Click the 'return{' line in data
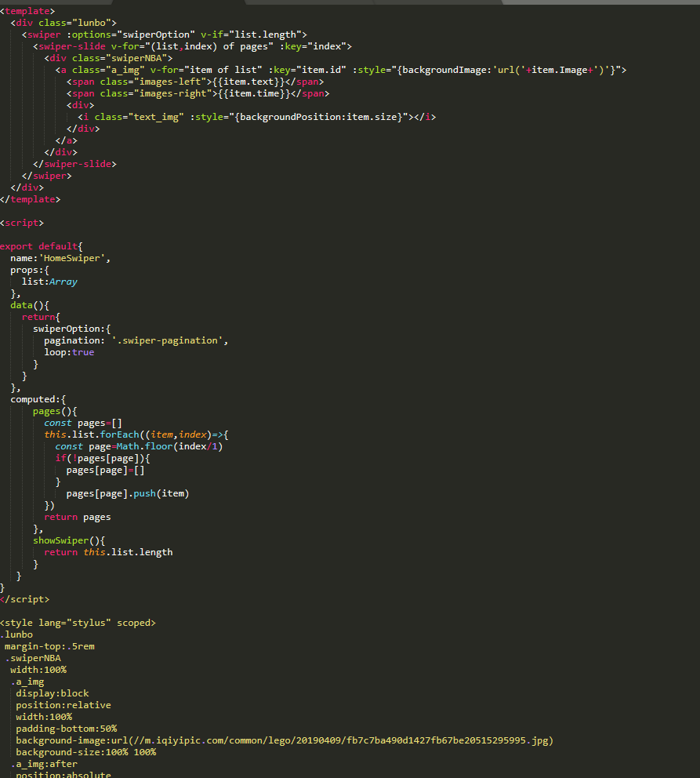This screenshot has width=700, height=778. [x=41, y=317]
